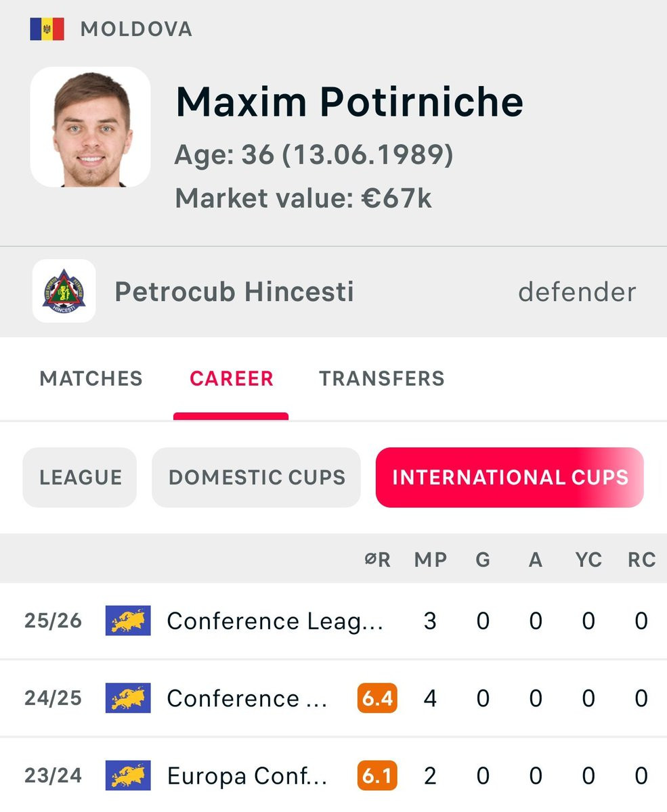The width and height of the screenshot is (667, 812).
Task: Click the ØR average rating column header
Action: tap(378, 560)
